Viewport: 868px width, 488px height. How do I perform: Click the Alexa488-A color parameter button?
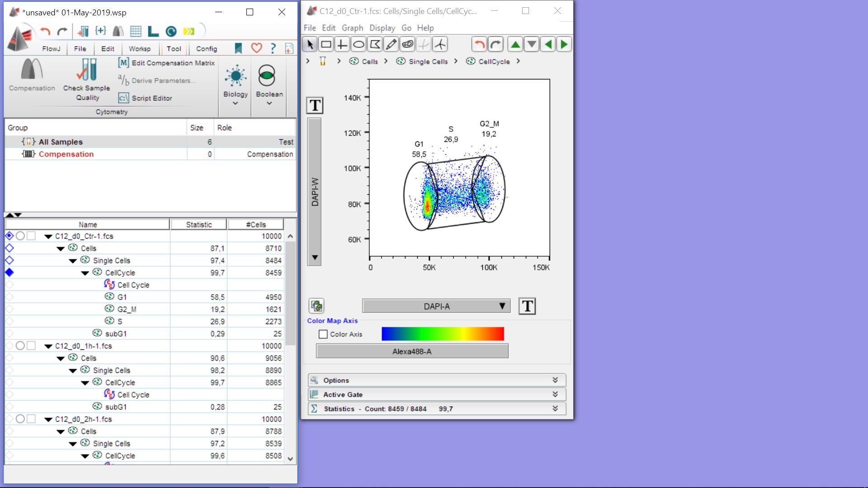point(412,352)
